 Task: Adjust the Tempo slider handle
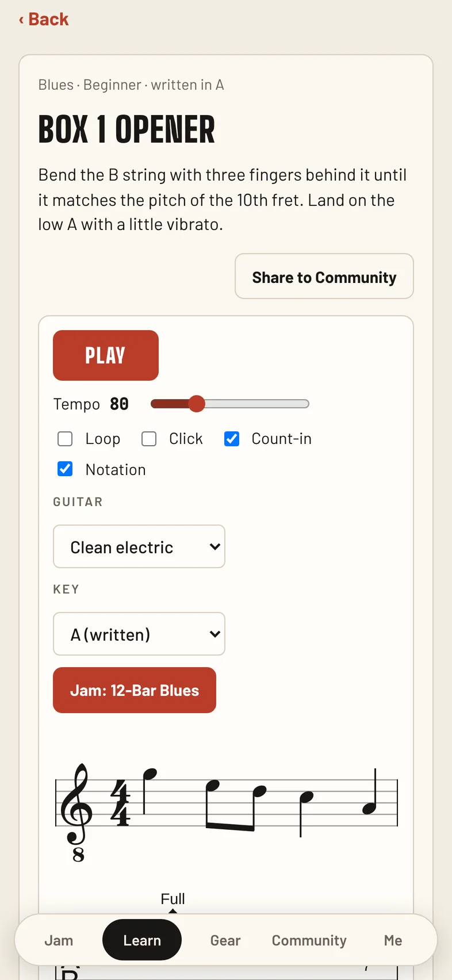[197, 404]
